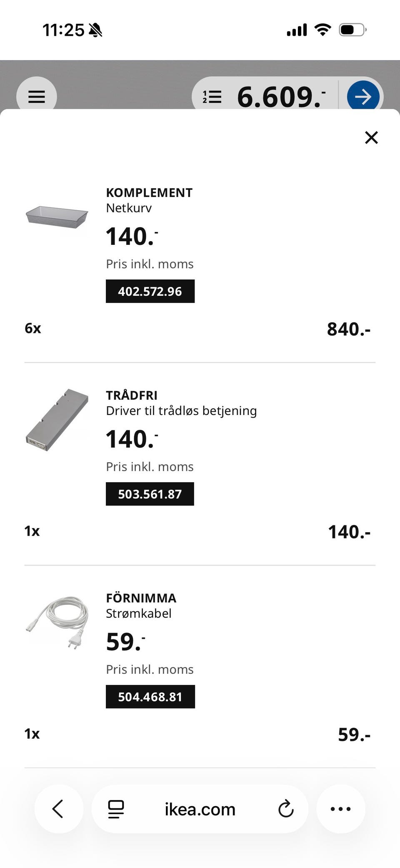Open KOMPLEMENT Netkurv product image
The image size is (400, 868).
(57, 217)
